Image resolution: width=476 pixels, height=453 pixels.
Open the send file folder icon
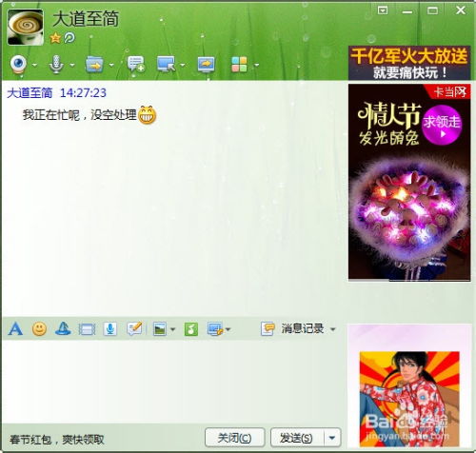(94, 65)
